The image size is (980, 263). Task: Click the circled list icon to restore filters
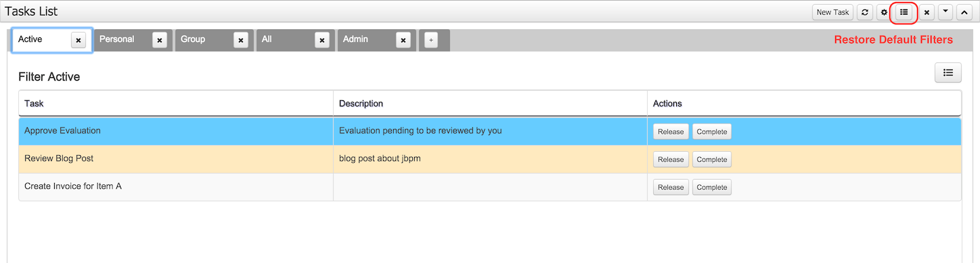(904, 12)
